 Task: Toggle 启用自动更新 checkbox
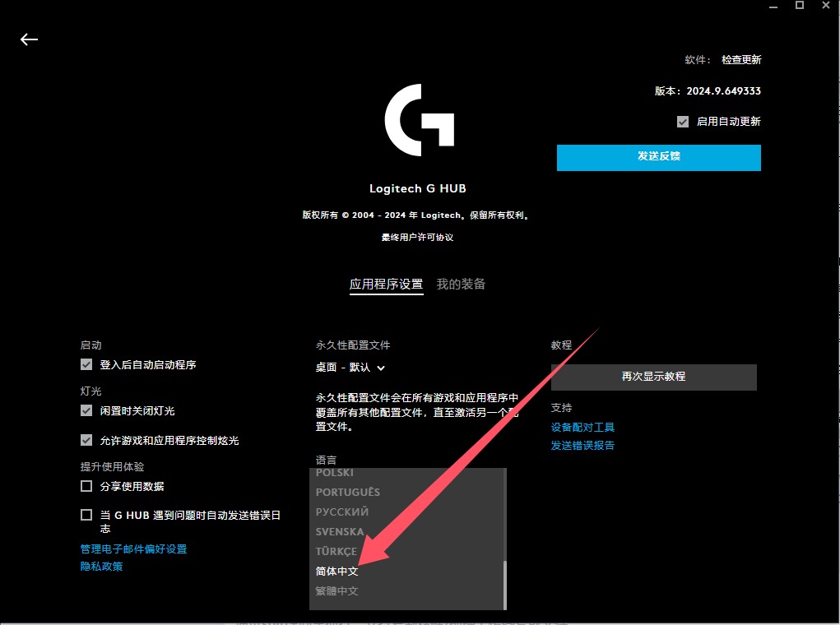tap(683, 122)
